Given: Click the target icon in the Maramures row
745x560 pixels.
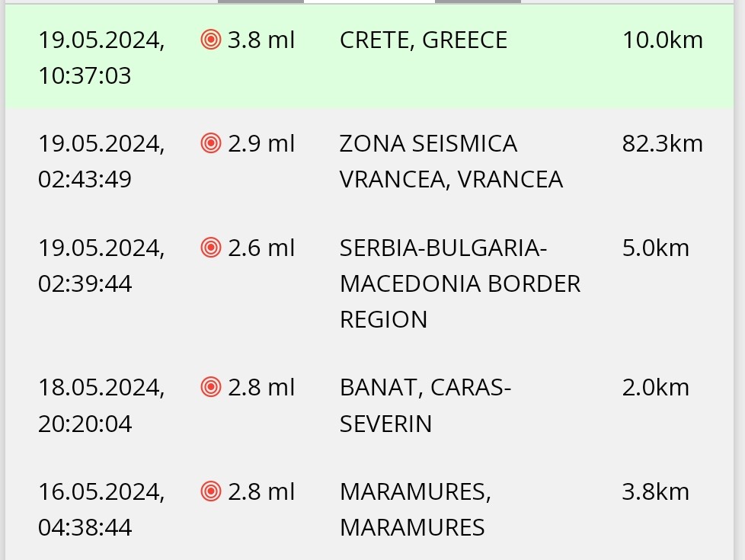Looking at the screenshot, I should pos(211,491).
